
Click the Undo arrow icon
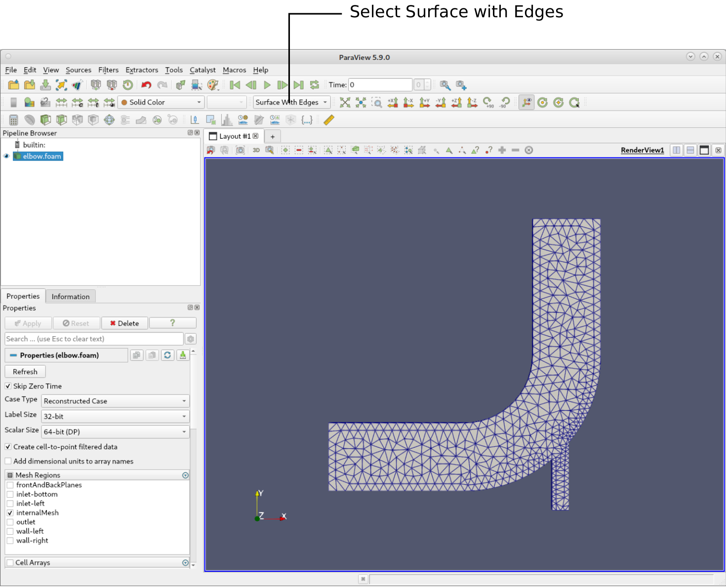[146, 85]
